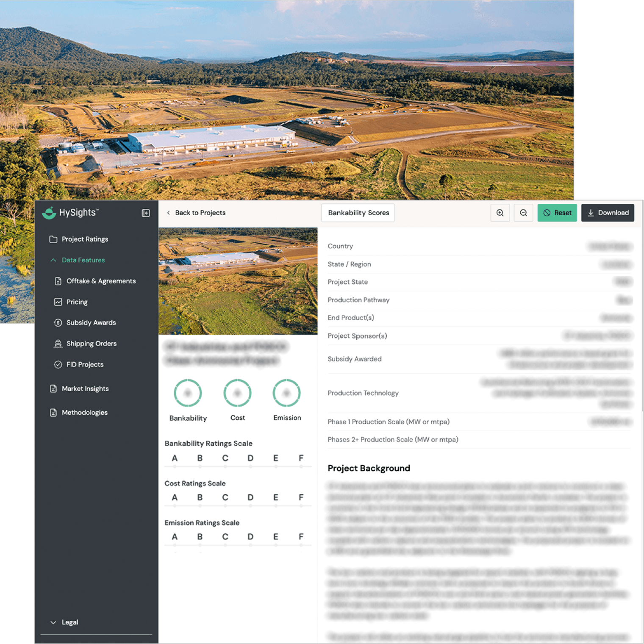Click the Download button
This screenshot has height=644, width=644.
(x=608, y=213)
